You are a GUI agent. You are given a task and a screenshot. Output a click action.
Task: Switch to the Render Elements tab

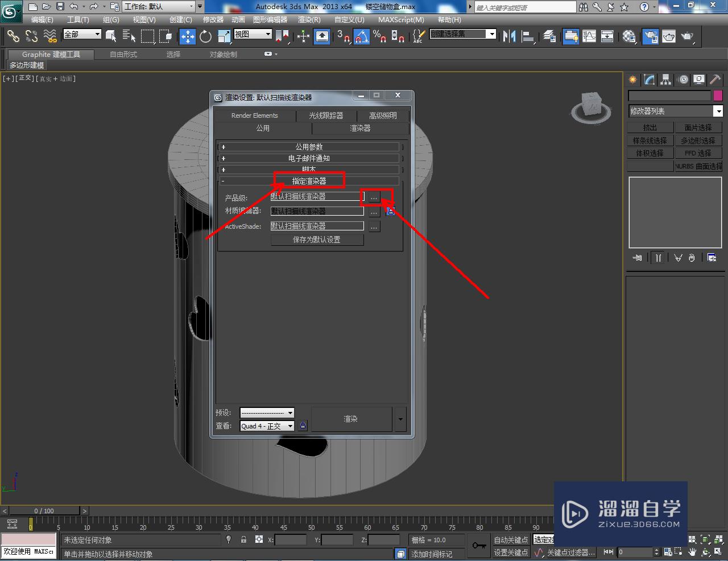(255, 115)
